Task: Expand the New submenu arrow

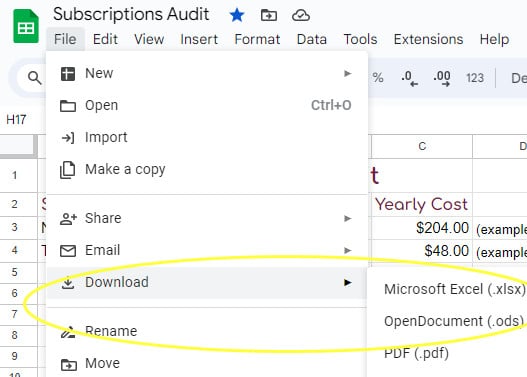Action: click(348, 74)
